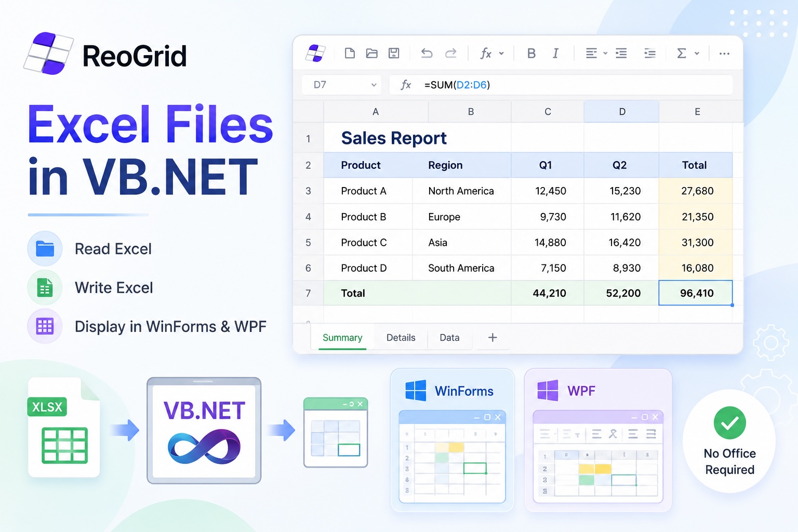The image size is (798, 532).
Task: Redo the last action
Action: click(x=451, y=53)
